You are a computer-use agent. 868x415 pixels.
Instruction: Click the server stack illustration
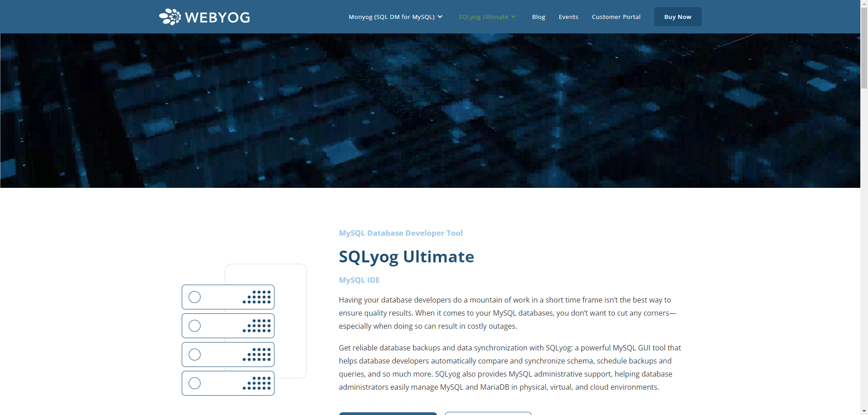244,330
